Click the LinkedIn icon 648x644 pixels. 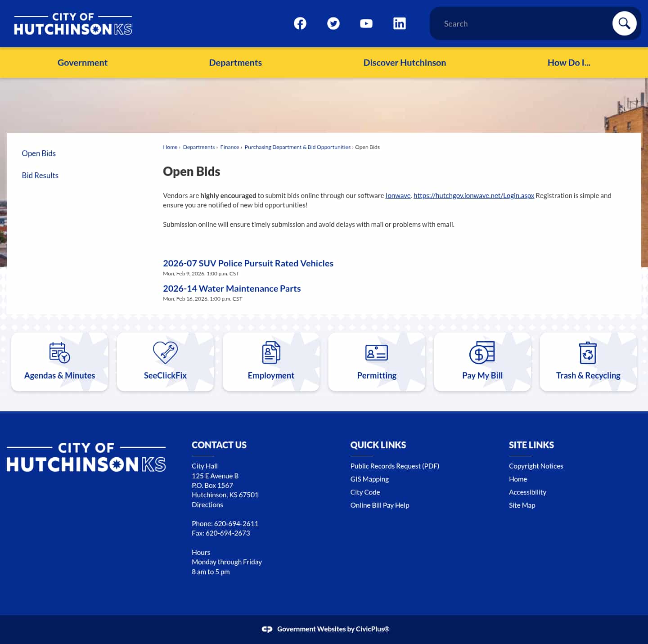(x=400, y=23)
